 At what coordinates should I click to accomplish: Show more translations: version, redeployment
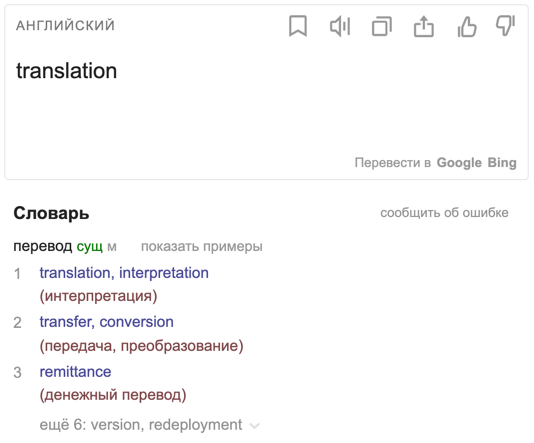click(141, 425)
